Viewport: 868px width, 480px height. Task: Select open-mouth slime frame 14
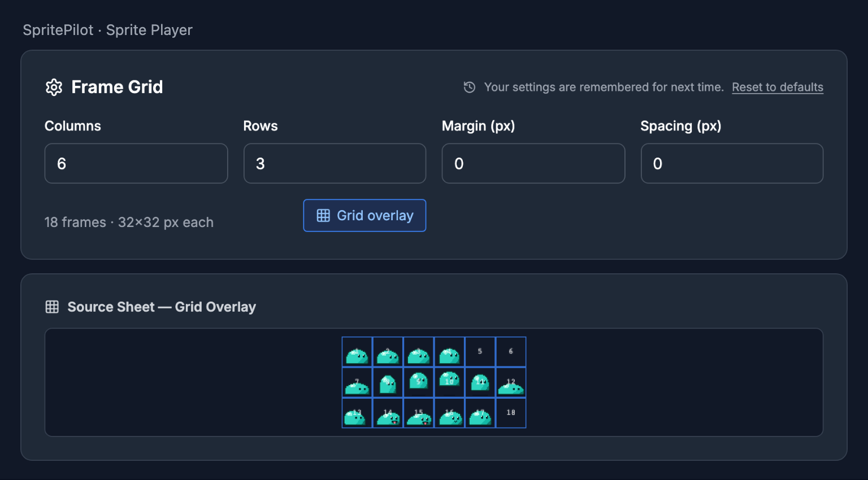point(388,413)
